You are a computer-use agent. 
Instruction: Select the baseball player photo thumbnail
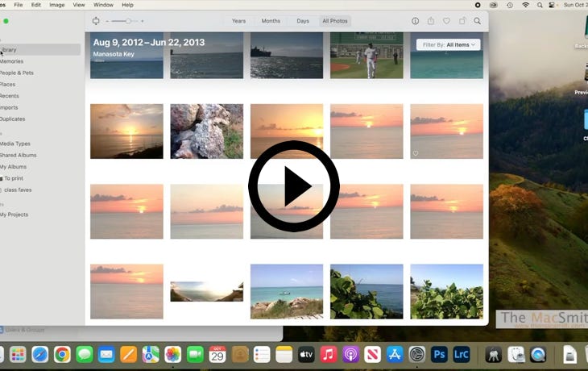[x=366, y=55]
